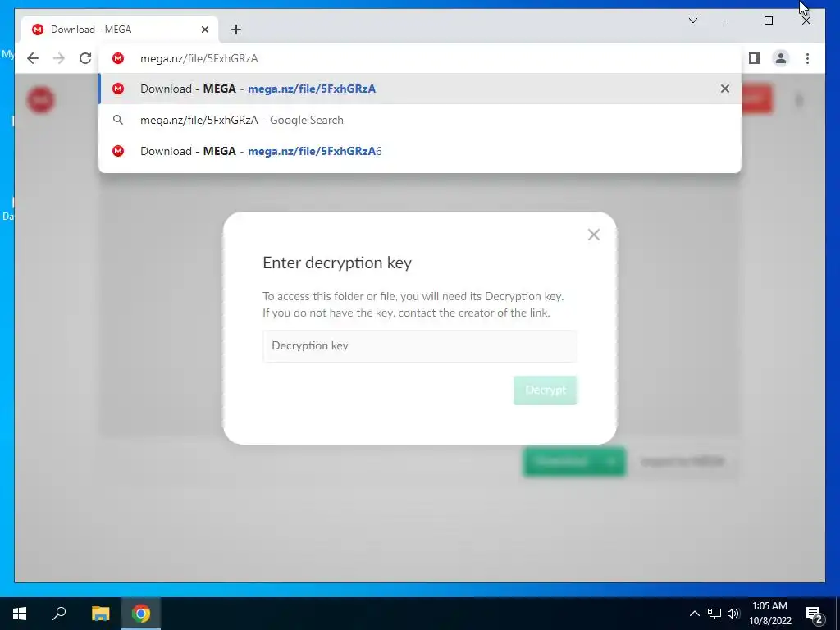Open the Chrome profile avatar
The height and width of the screenshot is (630, 840).
781,58
